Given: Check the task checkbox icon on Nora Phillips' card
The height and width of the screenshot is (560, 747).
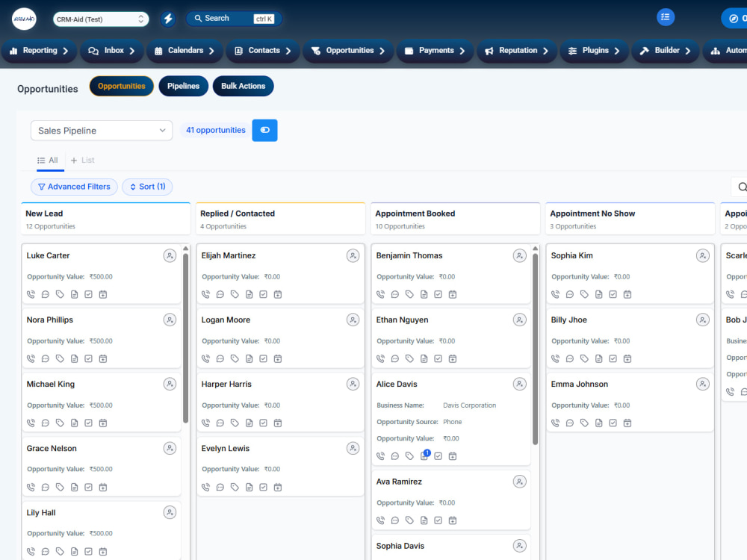Looking at the screenshot, I should [89, 358].
